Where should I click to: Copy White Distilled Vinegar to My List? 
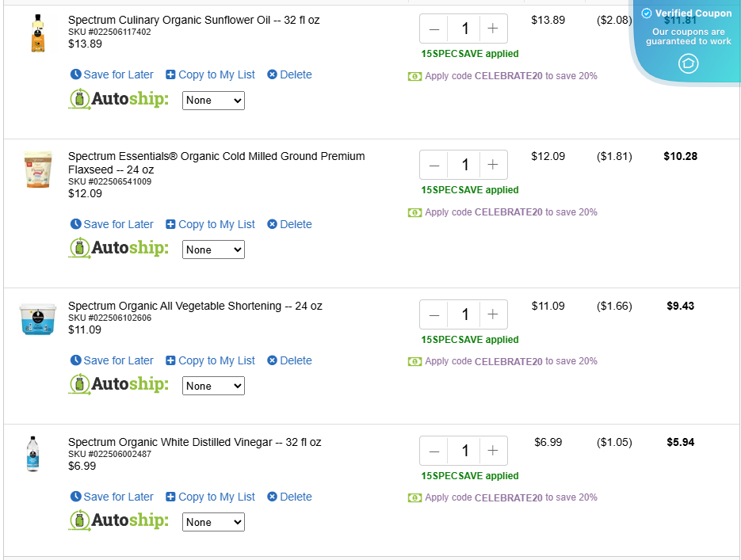pyautogui.click(x=210, y=497)
